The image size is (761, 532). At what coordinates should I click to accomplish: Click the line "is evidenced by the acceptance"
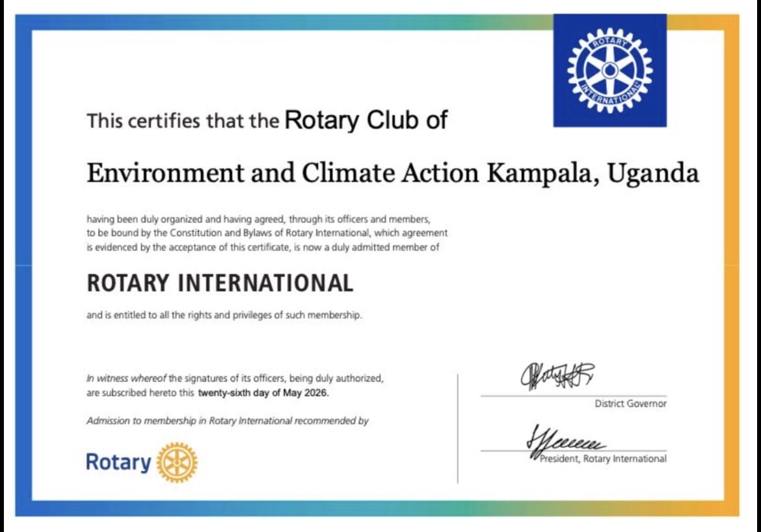pos(263,248)
